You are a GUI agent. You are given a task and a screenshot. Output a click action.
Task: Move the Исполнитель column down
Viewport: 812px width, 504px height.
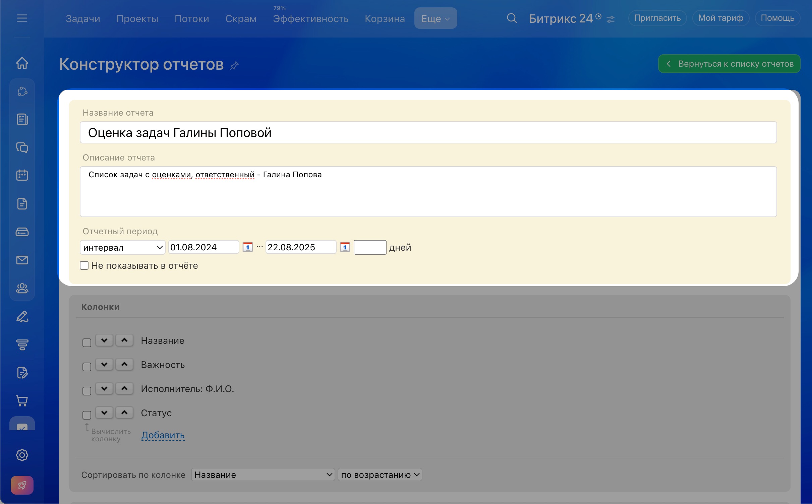tap(104, 389)
